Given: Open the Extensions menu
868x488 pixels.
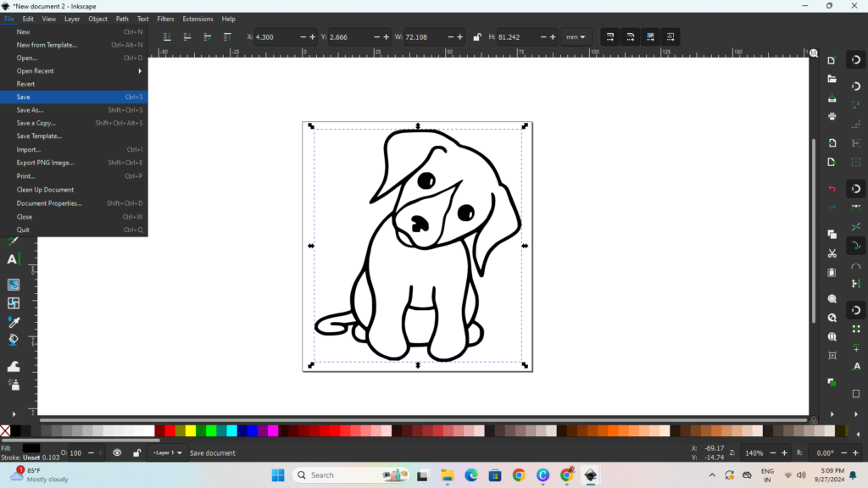Looking at the screenshot, I should 198,19.
